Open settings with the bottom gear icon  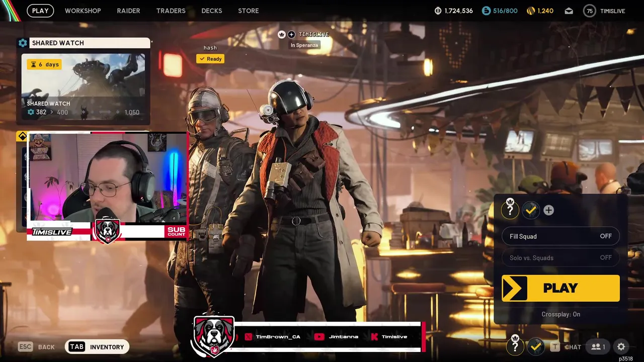point(621,347)
